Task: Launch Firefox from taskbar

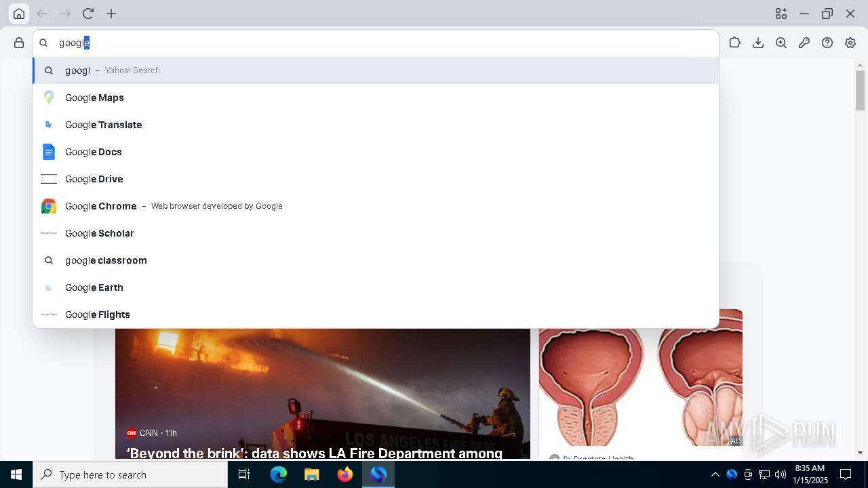Action: click(345, 474)
